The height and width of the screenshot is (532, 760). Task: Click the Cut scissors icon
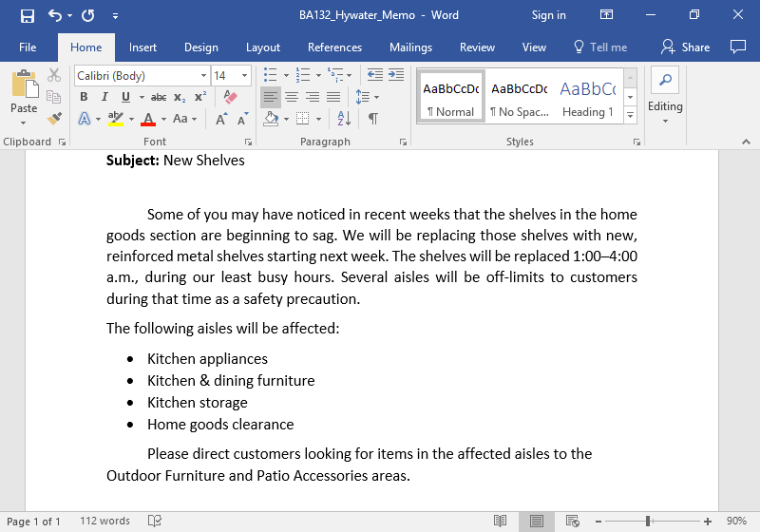point(54,75)
